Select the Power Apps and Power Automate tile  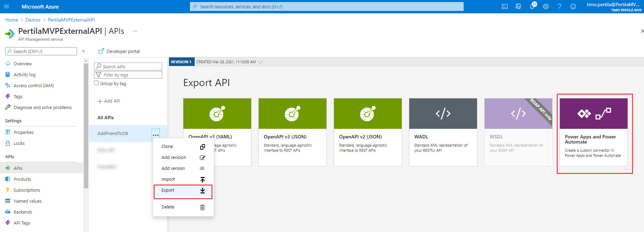click(x=593, y=132)
